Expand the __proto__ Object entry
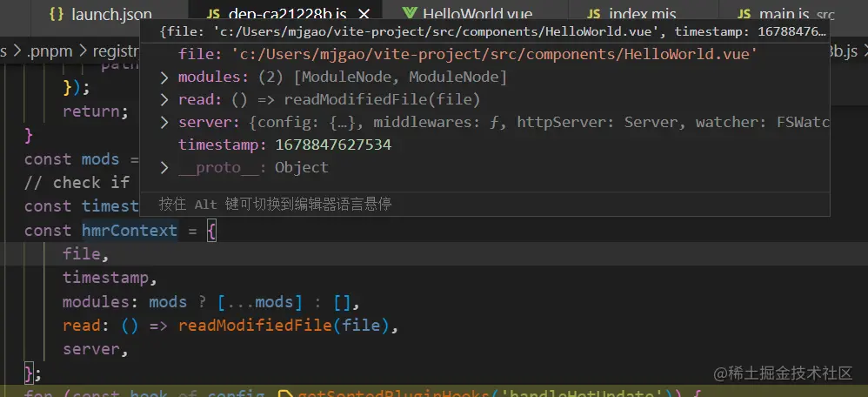The height and width of the screenshot is (397, 868). click(x=164, y=167)
